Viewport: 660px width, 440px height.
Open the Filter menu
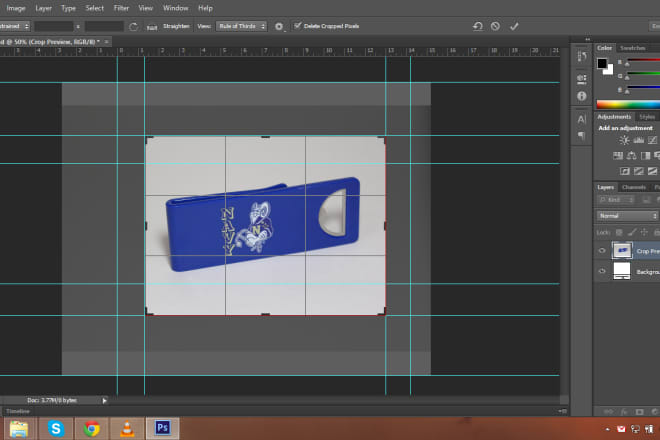click(x=121, y=8)
